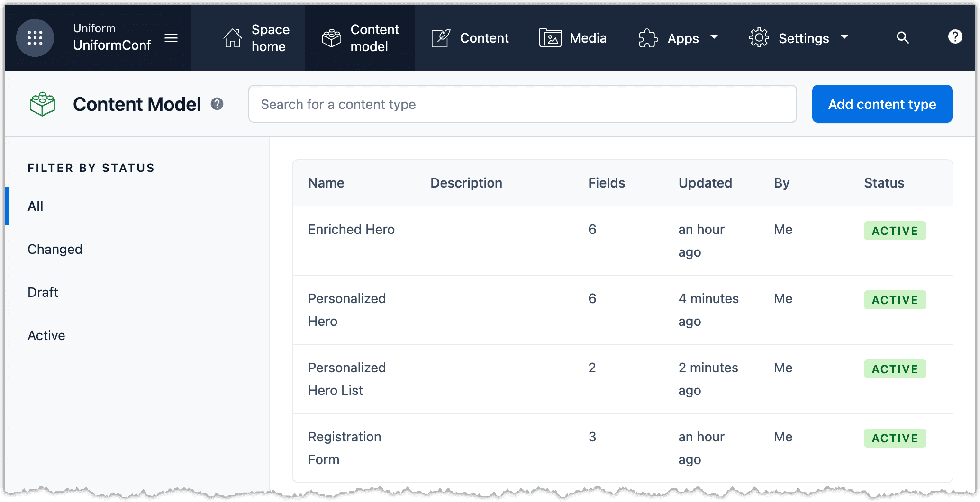Click the Add content type button
The image size is (980, 502).
(881, 104)
